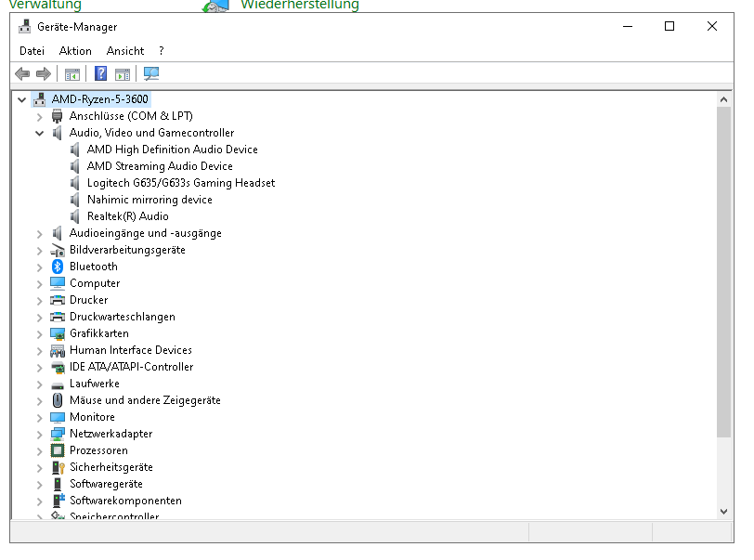Scan for hardware changes toolbar icon
The image size is (754, 560).
point(151,73)
